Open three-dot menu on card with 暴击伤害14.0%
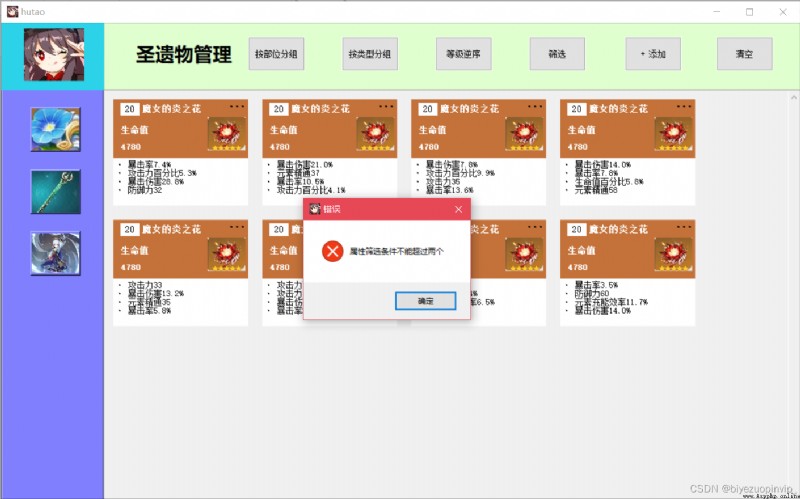This screenshot has height=499, width=800. pyautogui.click(x=684, y=107)
